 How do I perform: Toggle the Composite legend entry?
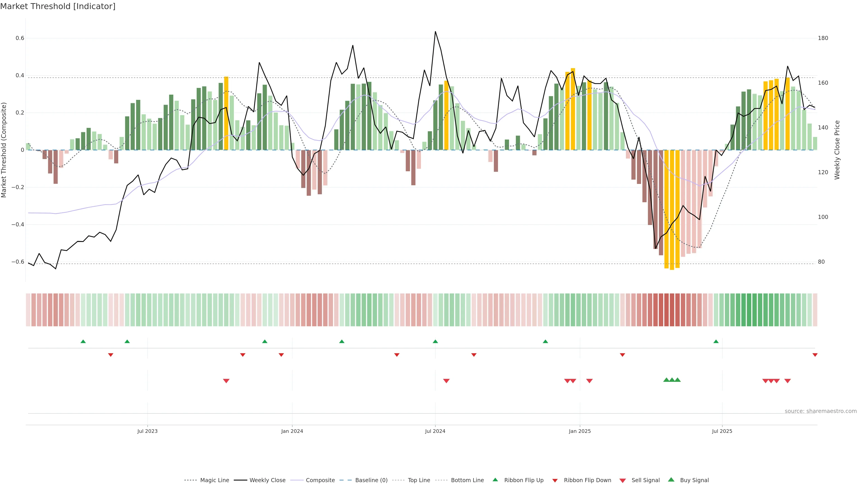(x=320, y=480)
